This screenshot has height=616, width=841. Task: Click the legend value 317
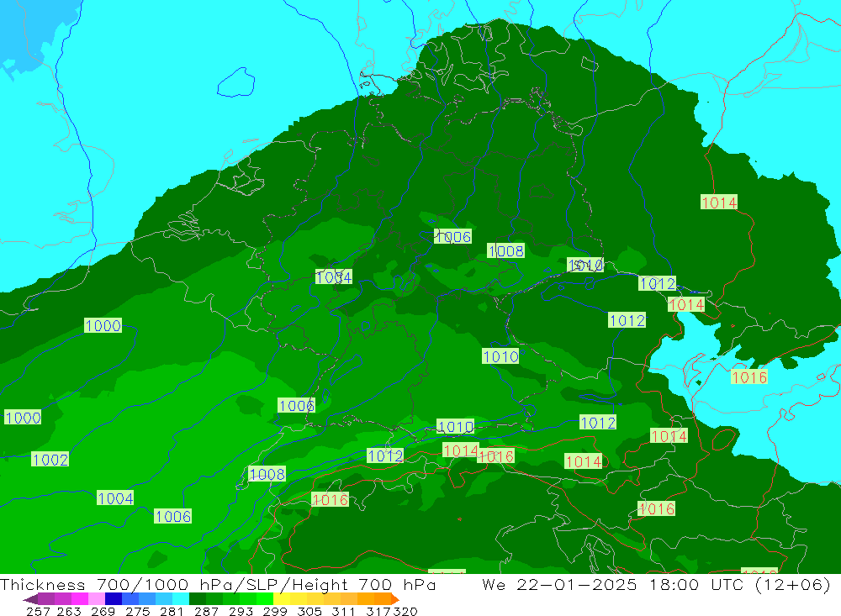[378, 611]
